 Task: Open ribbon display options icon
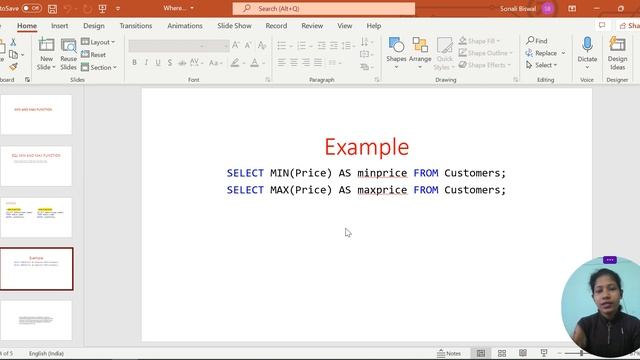tap(572, 9)
